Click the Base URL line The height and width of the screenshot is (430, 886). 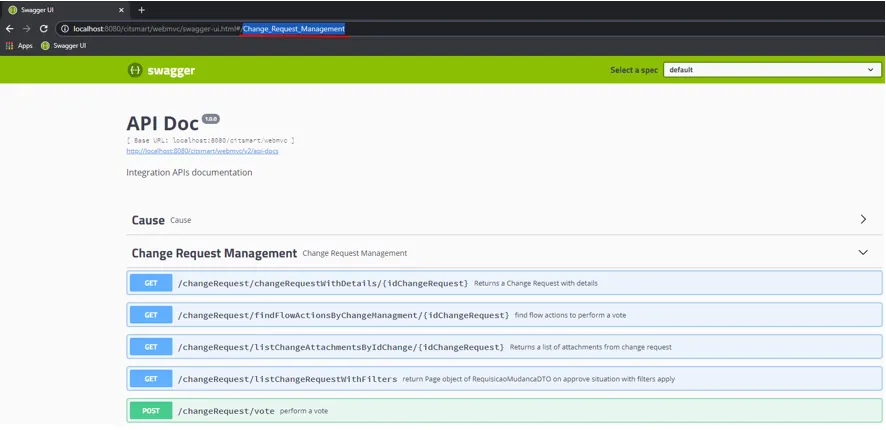(x=210, y=140)
